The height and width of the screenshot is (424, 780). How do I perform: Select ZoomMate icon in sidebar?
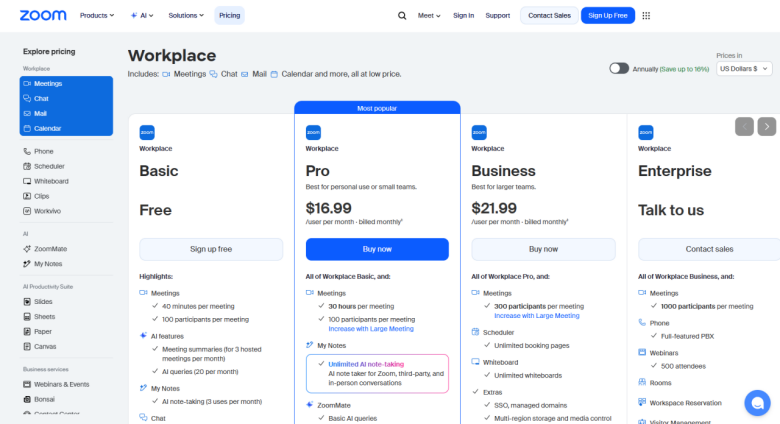pyautogui.click(x=27, y=249)
